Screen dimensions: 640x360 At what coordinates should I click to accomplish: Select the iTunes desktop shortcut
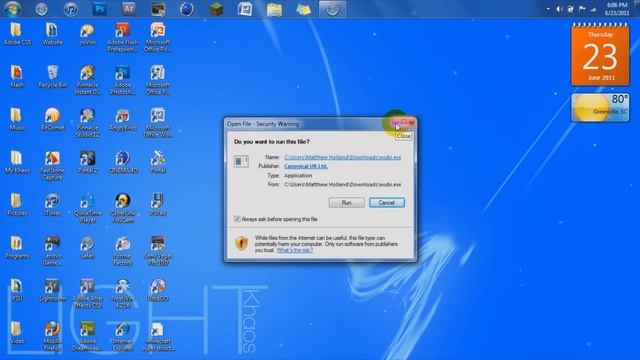(x=52, y=204)
